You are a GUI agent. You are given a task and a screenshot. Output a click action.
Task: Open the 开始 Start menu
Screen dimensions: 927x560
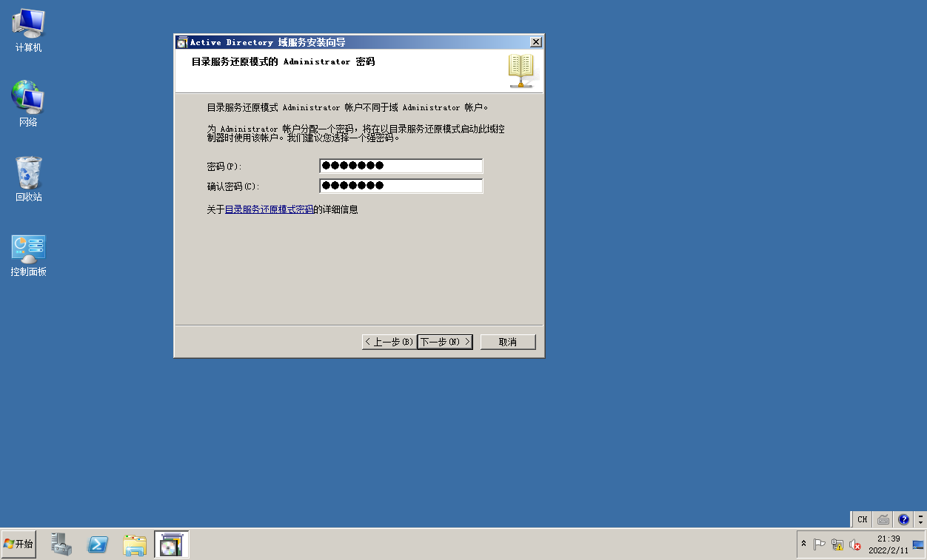tap(19, 544)
